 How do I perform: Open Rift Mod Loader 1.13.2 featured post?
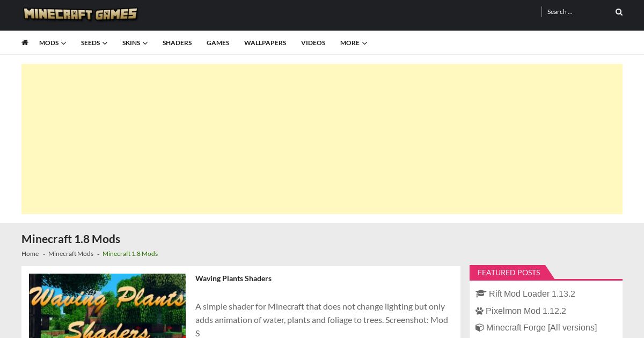pos(532,294)
